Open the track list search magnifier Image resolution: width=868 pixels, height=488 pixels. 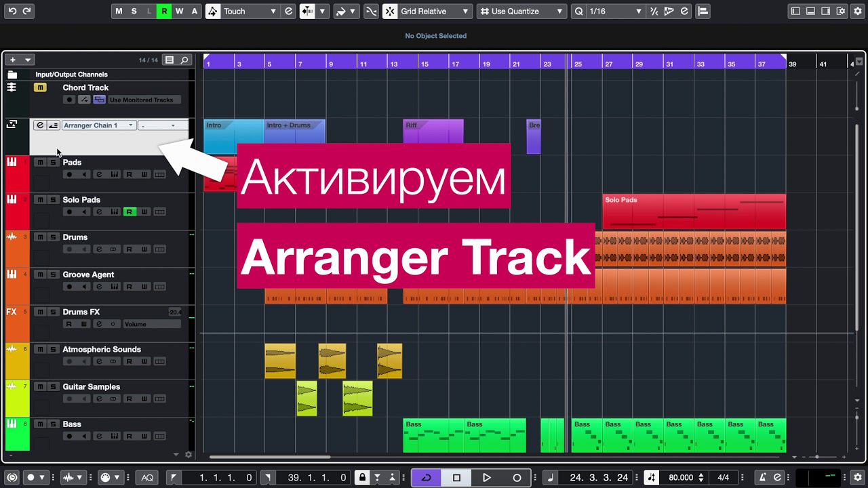pyautogui.click(x=184, y=60)
